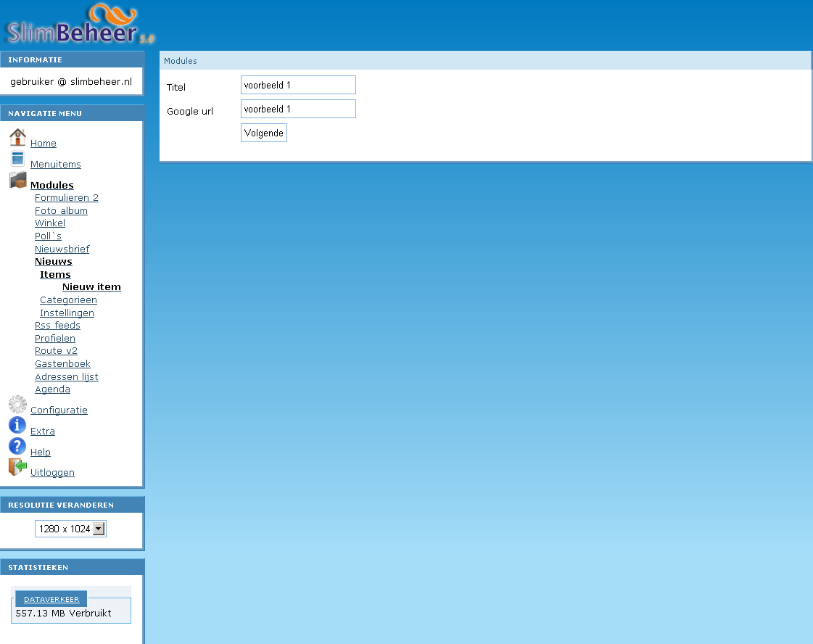This screenshot has height=644, width=813.
Task: Click the Google url field label
Action: (190, 111)
